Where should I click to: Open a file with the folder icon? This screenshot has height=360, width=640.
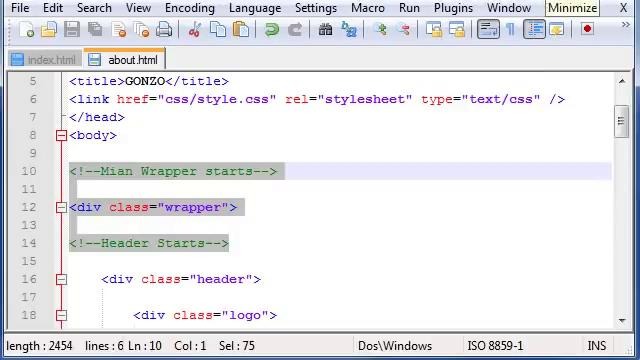point(49,29)
